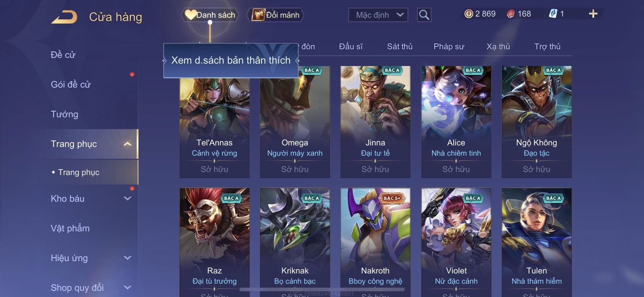This screenshot has width=644, height=297.
Task: Select the Trợ thủ role tab
Action: tap(547, 46)
